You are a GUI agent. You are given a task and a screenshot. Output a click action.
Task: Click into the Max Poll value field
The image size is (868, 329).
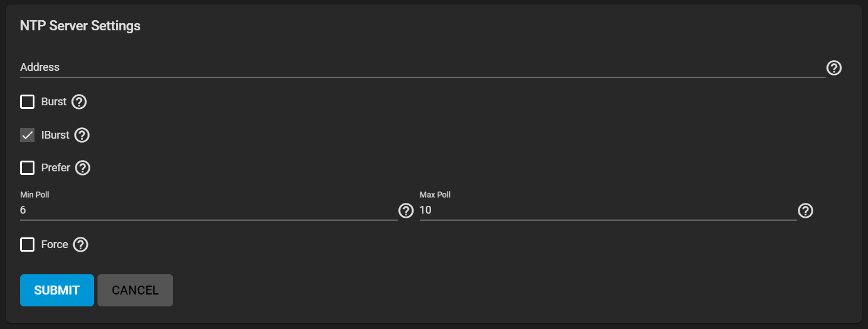pyautogui.click(x=606, y=211)
